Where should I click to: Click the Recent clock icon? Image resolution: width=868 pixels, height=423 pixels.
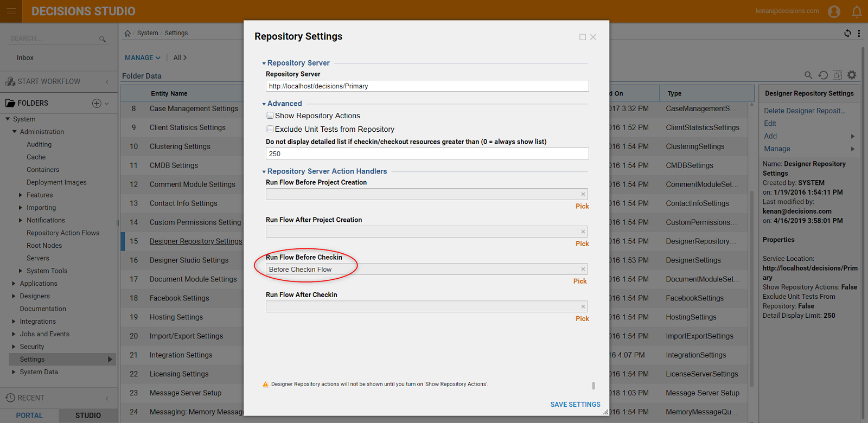point(10,398)
